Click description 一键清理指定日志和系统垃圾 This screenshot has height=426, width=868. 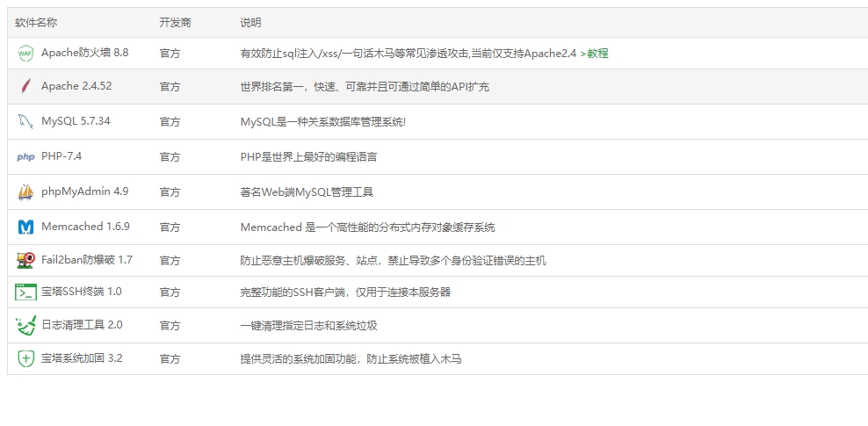(309, 325)
